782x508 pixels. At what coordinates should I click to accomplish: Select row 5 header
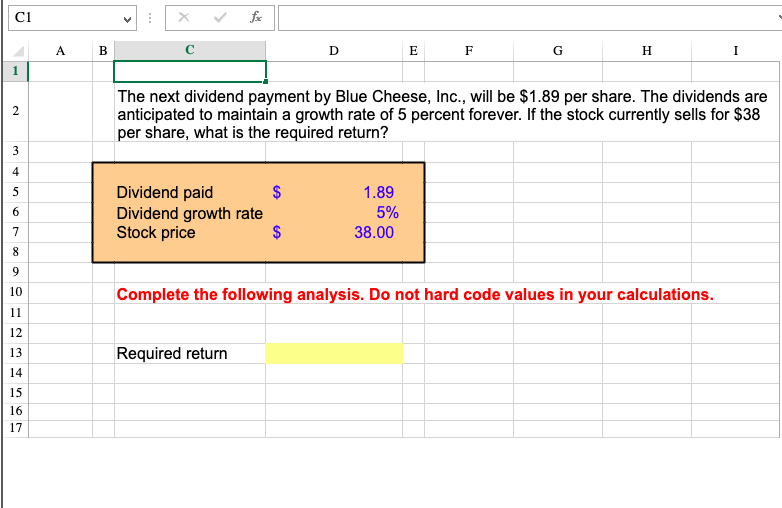click(15, 192)
